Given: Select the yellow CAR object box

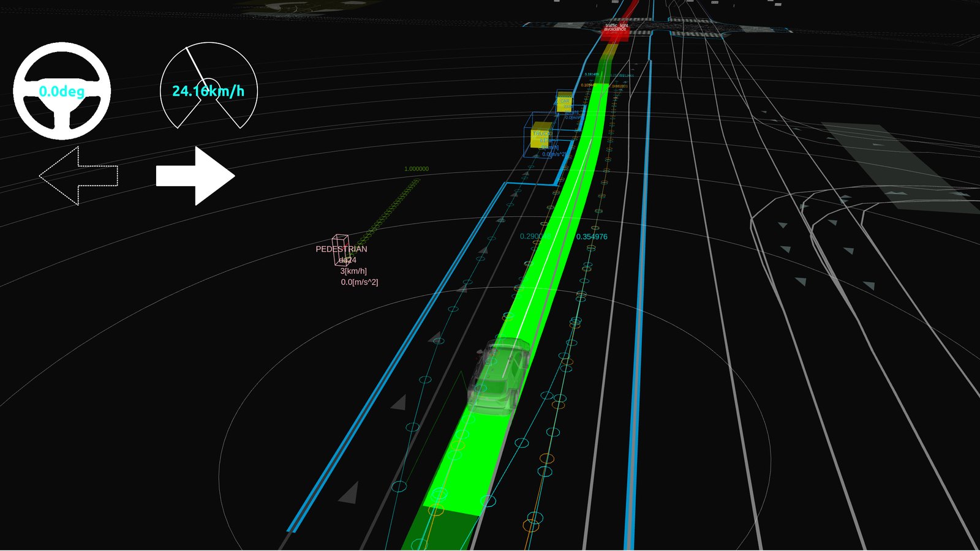Looking at the screenshot, I should (565, 100).
